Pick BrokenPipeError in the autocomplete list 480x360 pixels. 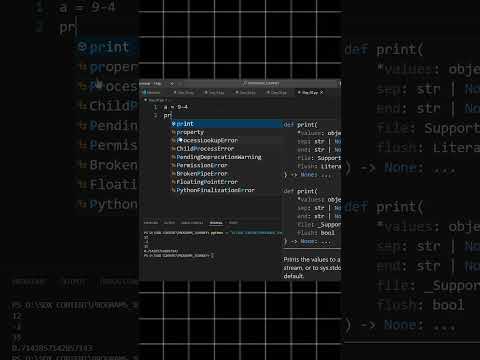tap(227, 174)
